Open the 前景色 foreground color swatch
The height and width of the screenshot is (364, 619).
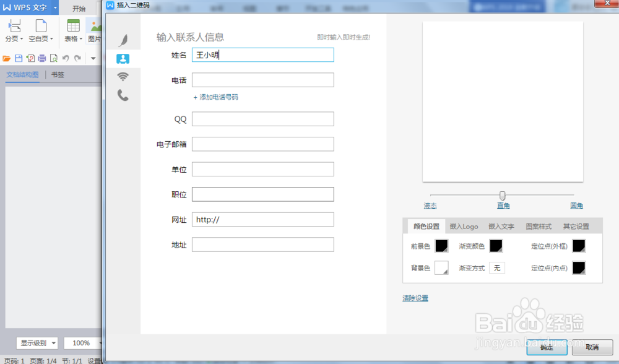pos(441,246)
